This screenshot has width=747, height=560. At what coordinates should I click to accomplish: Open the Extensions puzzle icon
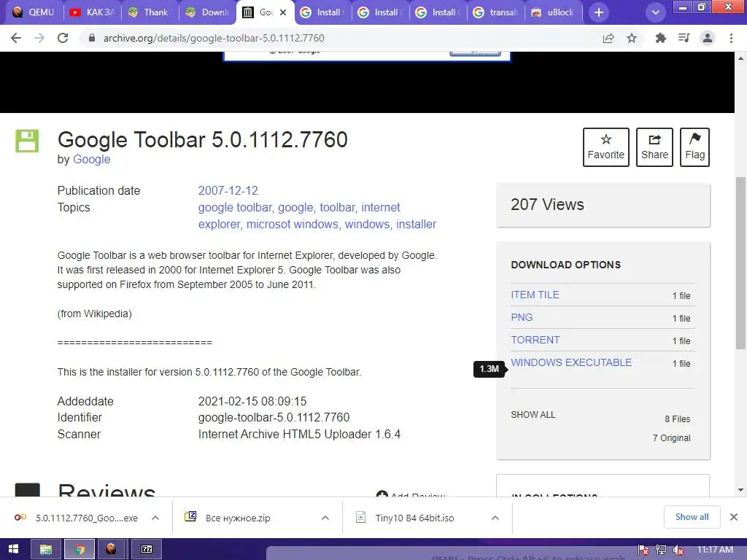[660, 38]
